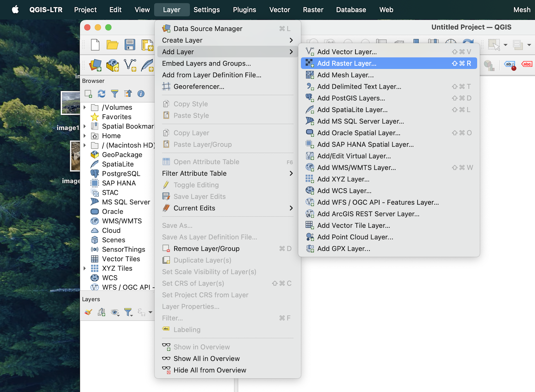Screen dimensions: 535x392
Task: Click the Select Features by area tool icon
Action: [494, 45]
